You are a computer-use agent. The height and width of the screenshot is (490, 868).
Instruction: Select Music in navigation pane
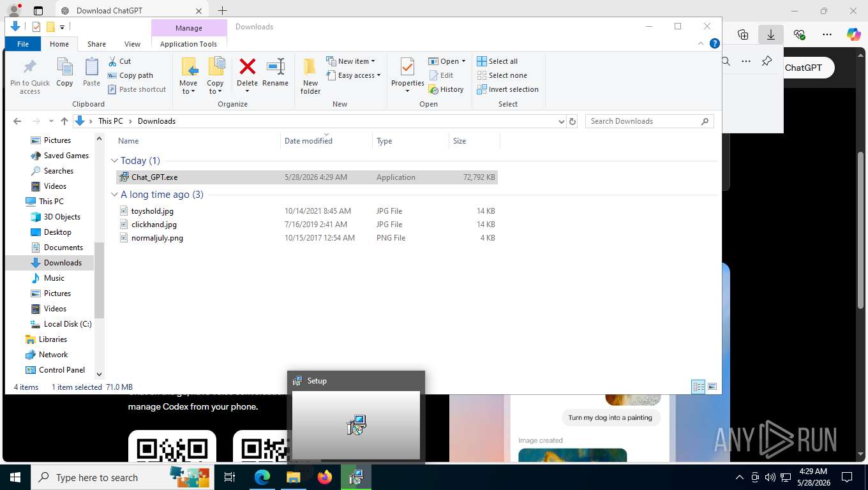pyautogui.click(x=48, y=278)
